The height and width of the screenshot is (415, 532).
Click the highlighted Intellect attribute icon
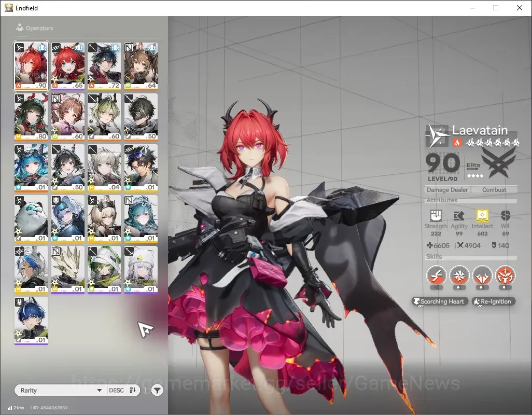tap(482, 215)
